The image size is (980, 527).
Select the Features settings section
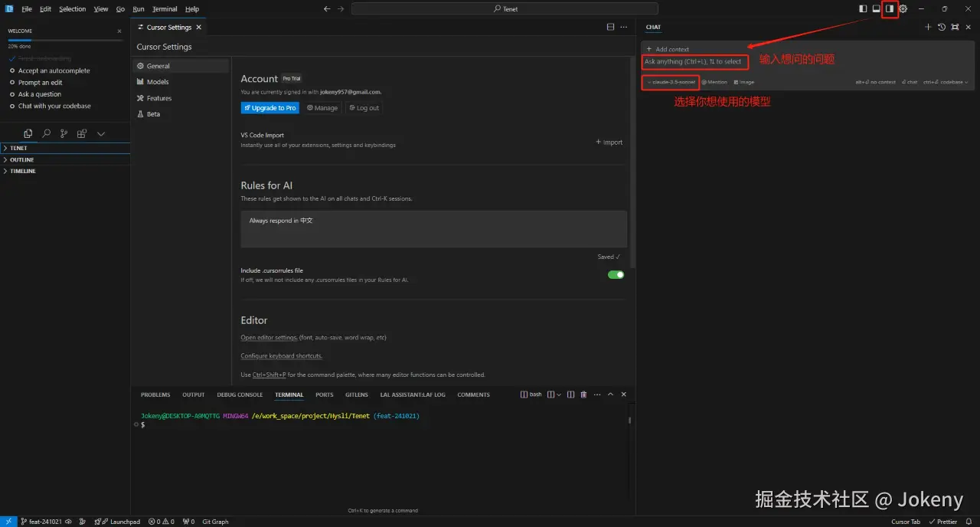click(180, 98)
